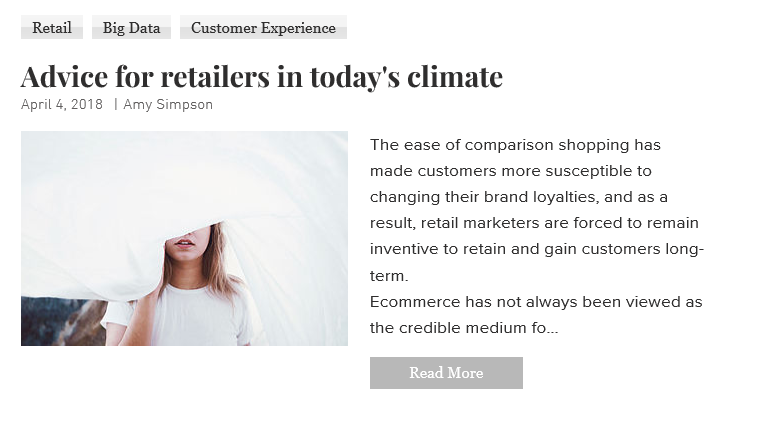Click the word 'climate' in the headline
Screen dimensions: 764x432
(x=455, y=76)
